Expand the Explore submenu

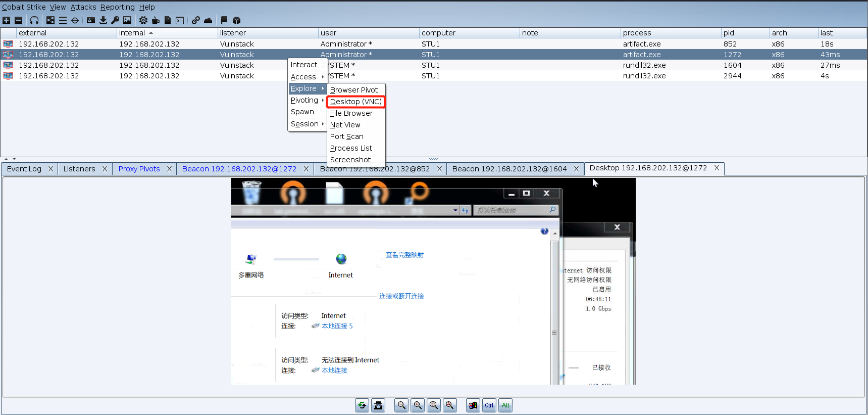tap(308, 88)
